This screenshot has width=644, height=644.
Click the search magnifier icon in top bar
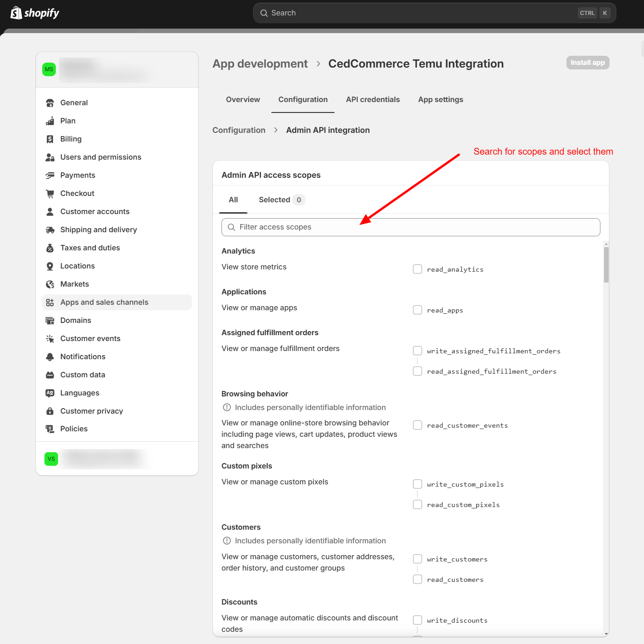[x=264, y=13]
